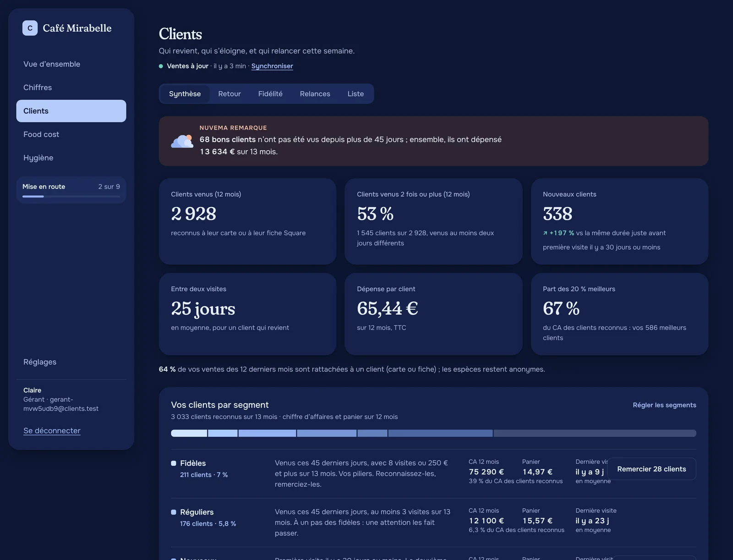Open Vue d'ensemble in the sidebar
This screenshot has height=560, width=733.
[71, 64]
